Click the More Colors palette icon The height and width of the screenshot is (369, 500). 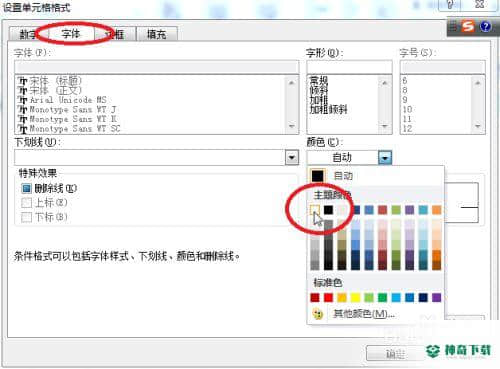tap(318, 313)
